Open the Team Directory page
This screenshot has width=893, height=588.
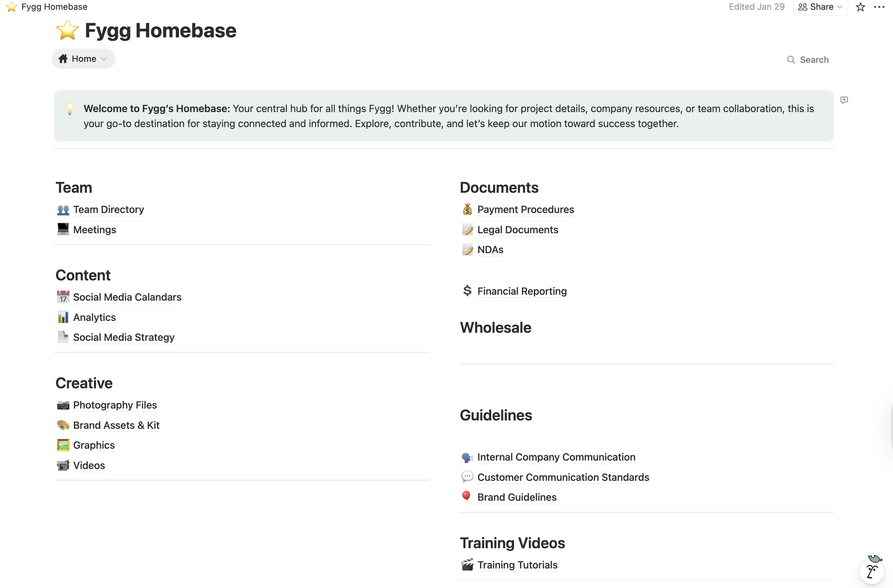(109, 210)
